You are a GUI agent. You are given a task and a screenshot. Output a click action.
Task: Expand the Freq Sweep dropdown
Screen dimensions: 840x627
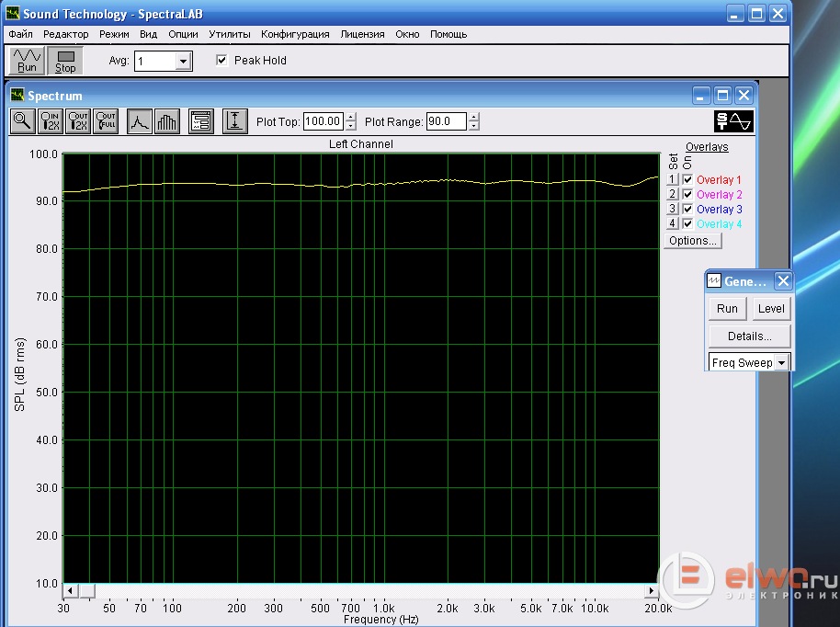click(781, 362)
